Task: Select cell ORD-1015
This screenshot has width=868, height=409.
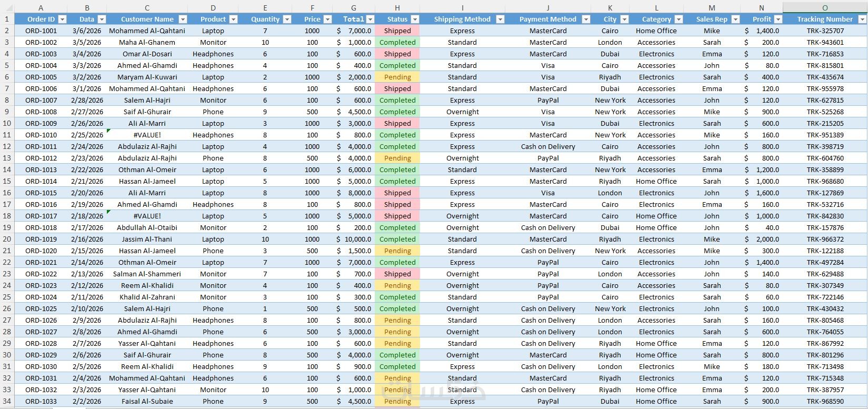Action: click(41, 193)
